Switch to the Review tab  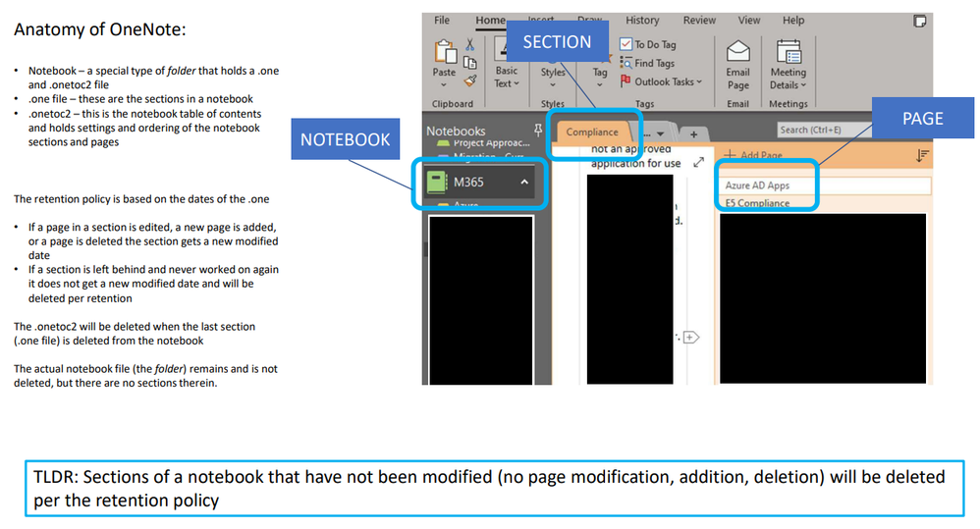(699, 20)
